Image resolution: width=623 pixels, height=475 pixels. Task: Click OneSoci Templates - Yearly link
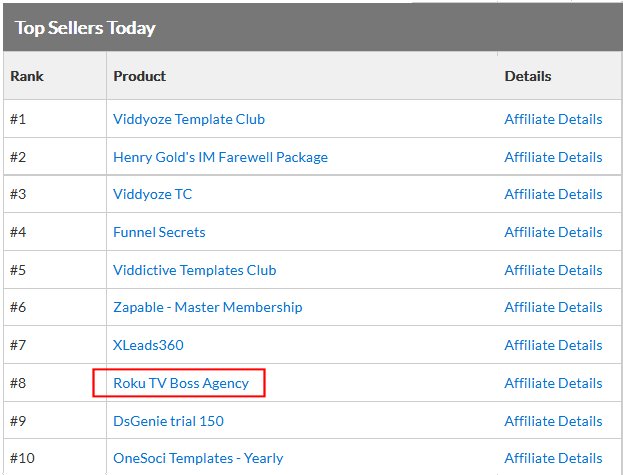coord(198,458)
